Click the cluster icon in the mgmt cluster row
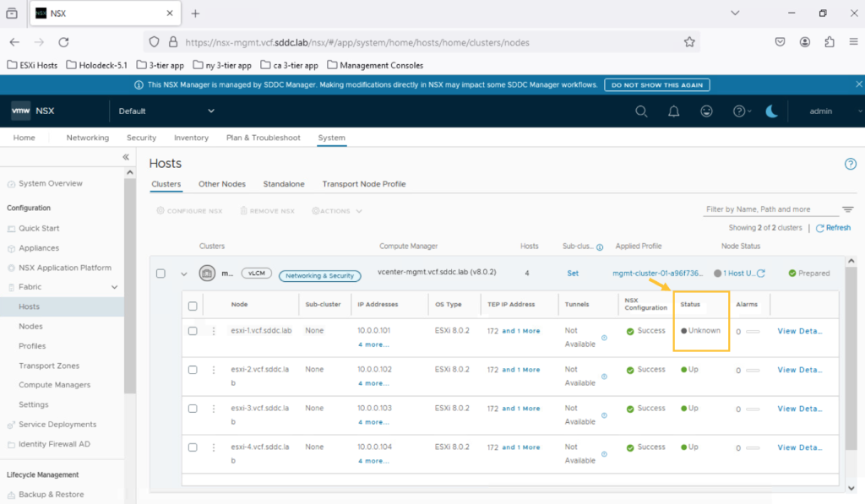This screenshot has height=504, width=865. [x=207, y=273]
